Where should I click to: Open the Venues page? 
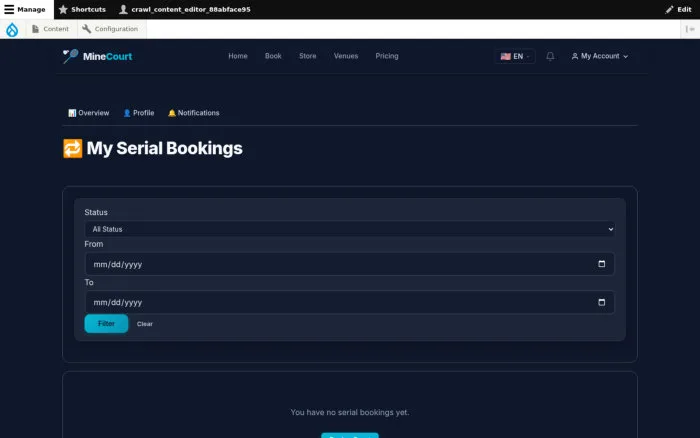pyautogui.click(x=346, y=56)
